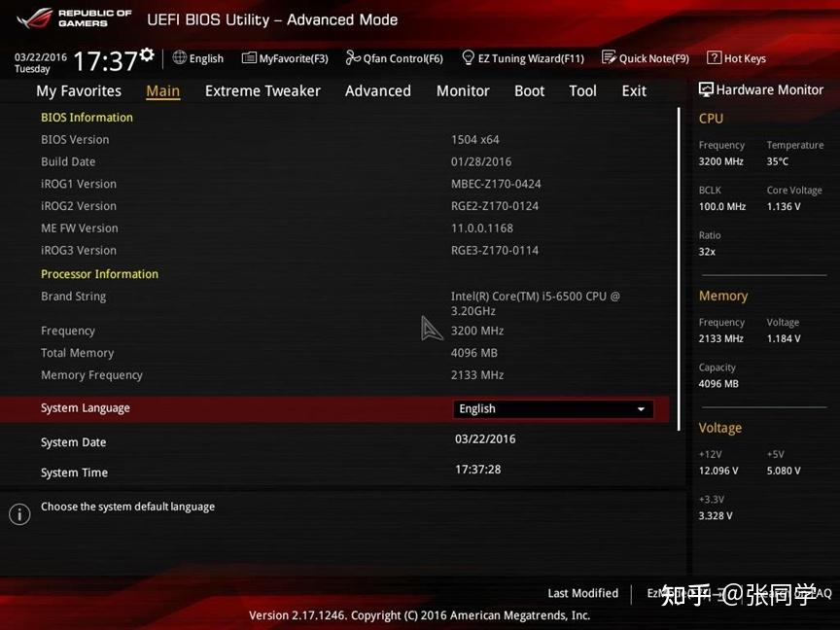Switch to the Extreme Tweaker tab
840x630 pixels.
pos(262,90)
